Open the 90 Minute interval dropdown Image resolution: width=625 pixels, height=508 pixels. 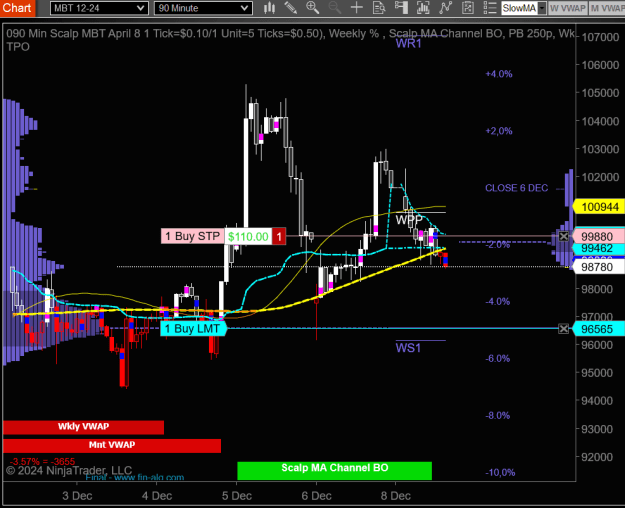[203, 8]
